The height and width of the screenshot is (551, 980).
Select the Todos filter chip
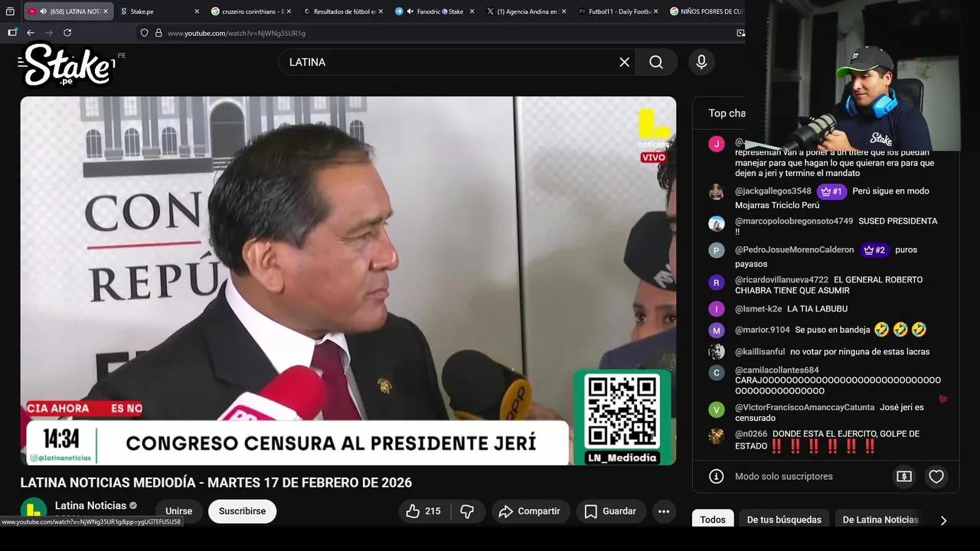click(x=713, y=520)
